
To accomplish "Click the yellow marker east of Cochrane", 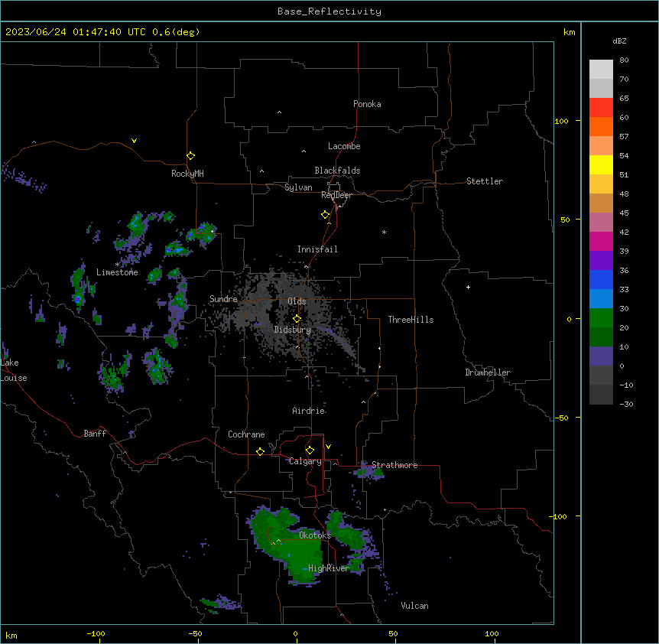I will click(260, 451).
